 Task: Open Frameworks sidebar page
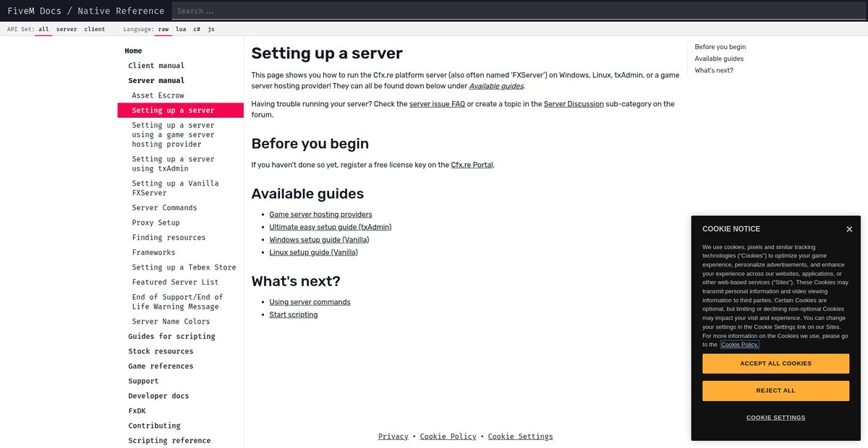coord(153,252)
